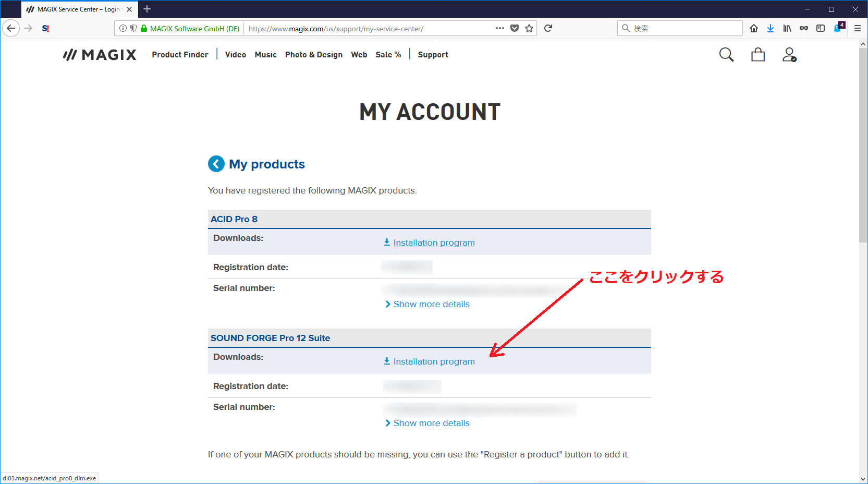Click the browser Forward arrow button
This screenshot has height=484, width=868.
tap(29, 28)
